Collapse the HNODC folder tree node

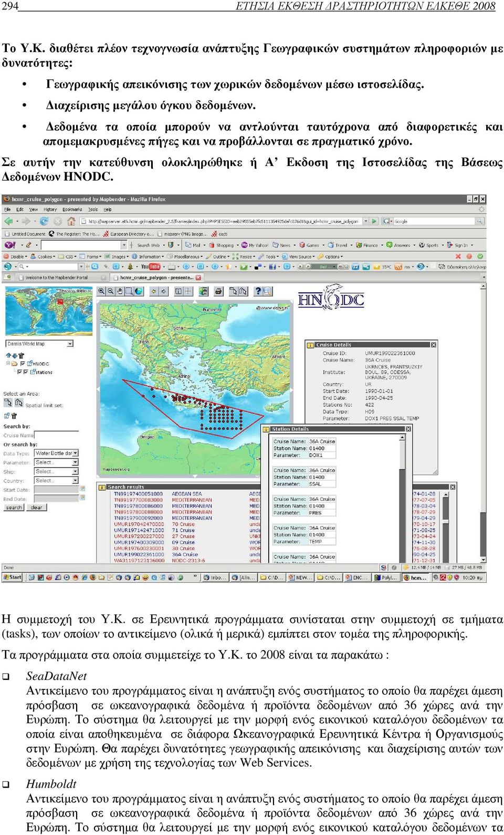8,363
